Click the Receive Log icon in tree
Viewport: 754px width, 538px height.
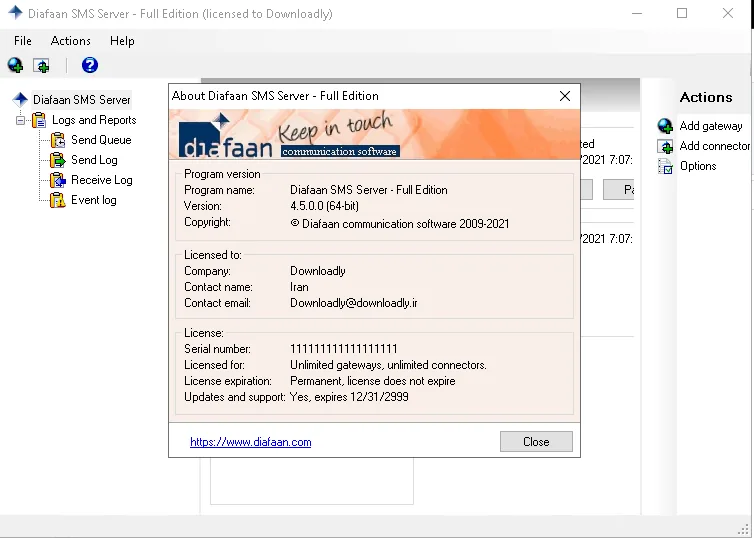click(x=58, y=180)
